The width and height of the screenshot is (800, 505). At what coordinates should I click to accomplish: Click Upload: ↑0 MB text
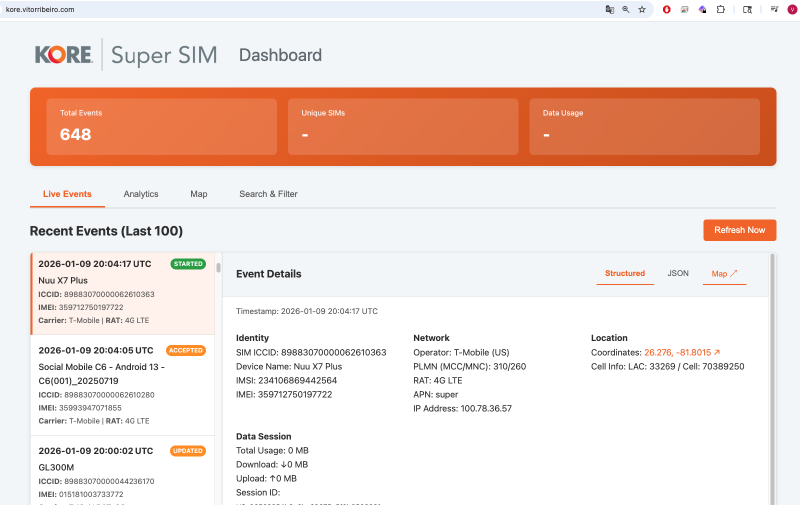(266, 478)
